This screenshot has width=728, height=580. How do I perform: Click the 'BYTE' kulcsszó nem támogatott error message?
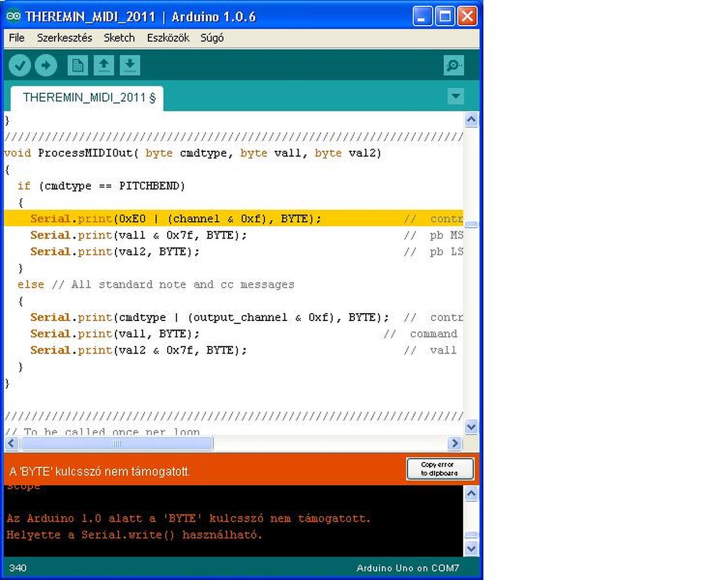click(100, 471)
